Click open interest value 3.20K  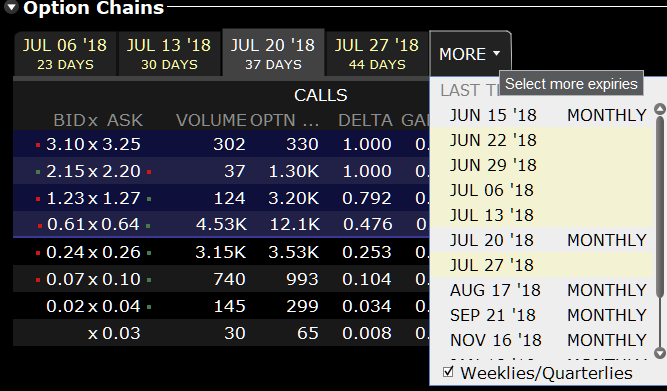[x=294, y=198]
